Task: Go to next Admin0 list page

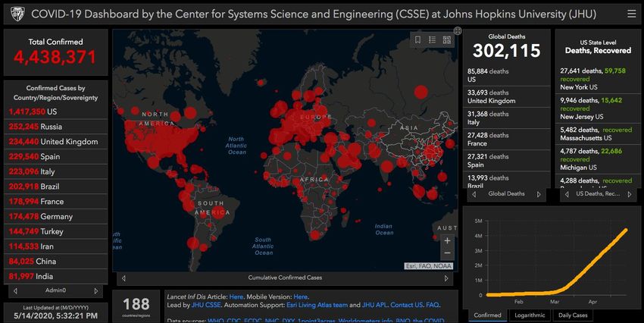Action: 96,291
